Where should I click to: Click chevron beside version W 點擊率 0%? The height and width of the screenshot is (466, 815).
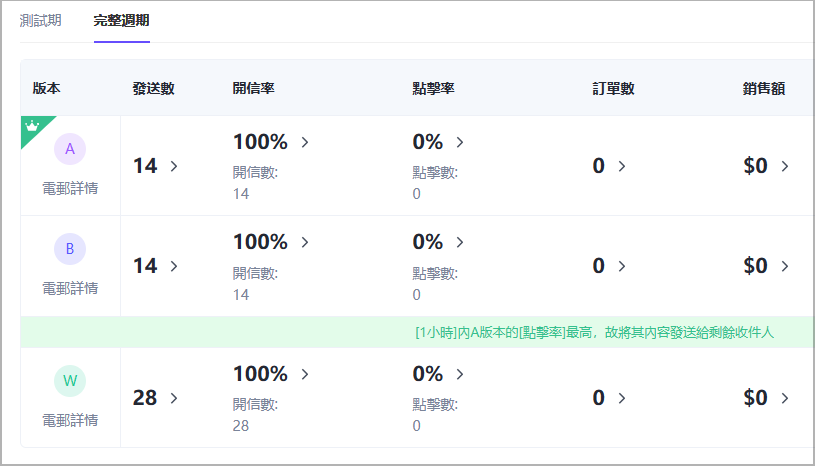coord(459,374)
